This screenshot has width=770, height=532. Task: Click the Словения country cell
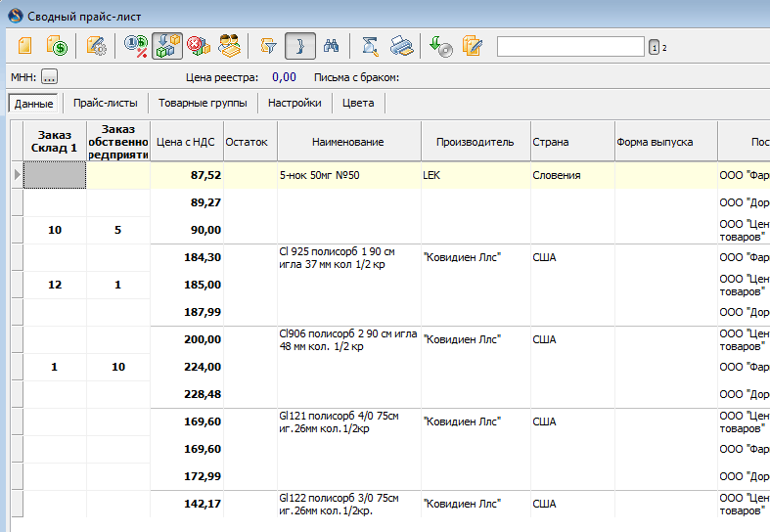pyautogui.click(x=572, y=175)
